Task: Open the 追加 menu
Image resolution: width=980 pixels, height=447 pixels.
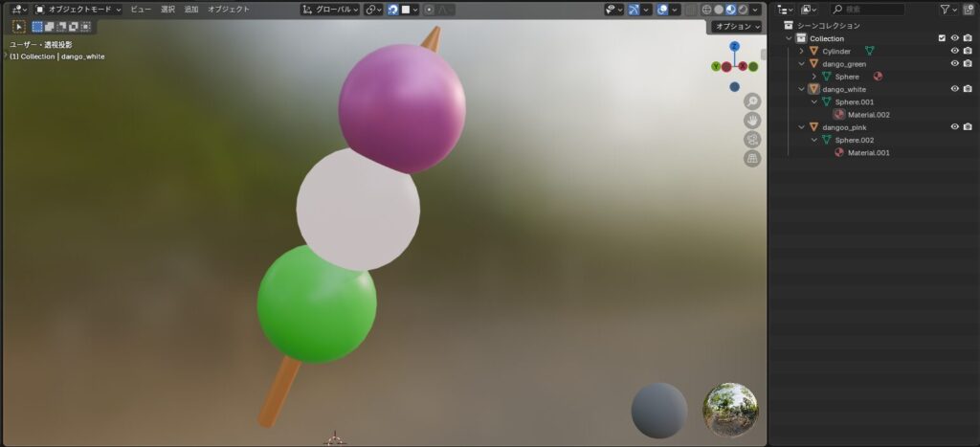Action: (x=191, y=10)
